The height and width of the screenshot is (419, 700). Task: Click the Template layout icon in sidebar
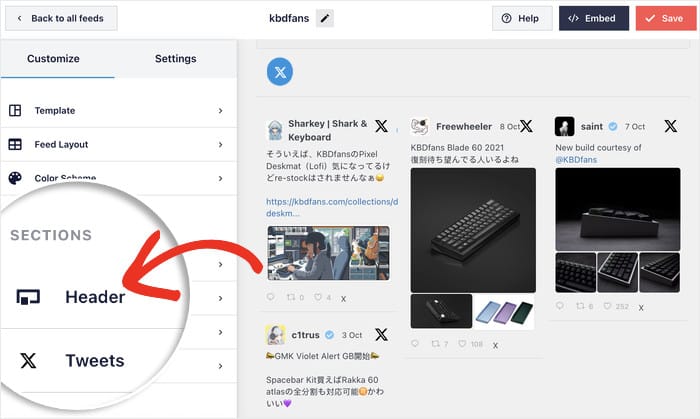pos(15,111)
